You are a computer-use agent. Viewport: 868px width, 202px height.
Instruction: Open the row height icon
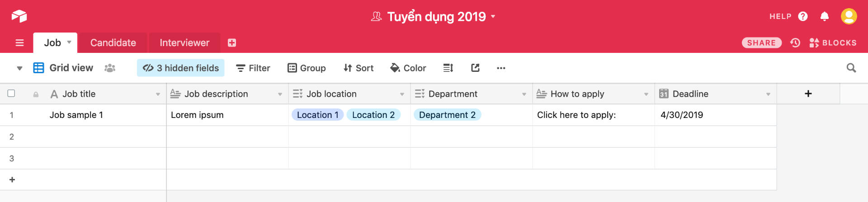pos(448,68)
